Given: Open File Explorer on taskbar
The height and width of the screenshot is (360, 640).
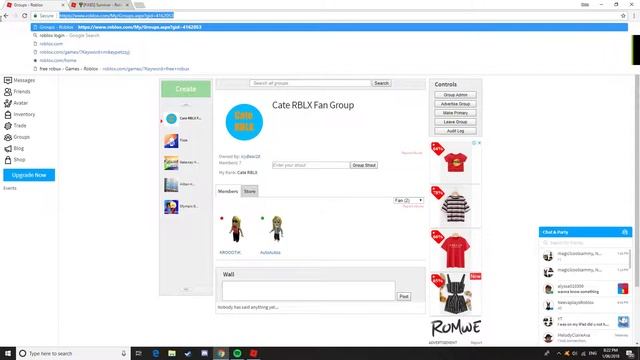Looking at the screenshot, I should coord(172,353).
